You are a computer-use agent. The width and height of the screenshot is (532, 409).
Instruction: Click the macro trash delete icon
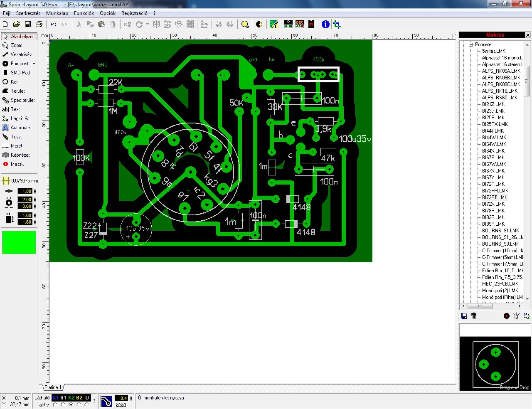pos(473,316)
